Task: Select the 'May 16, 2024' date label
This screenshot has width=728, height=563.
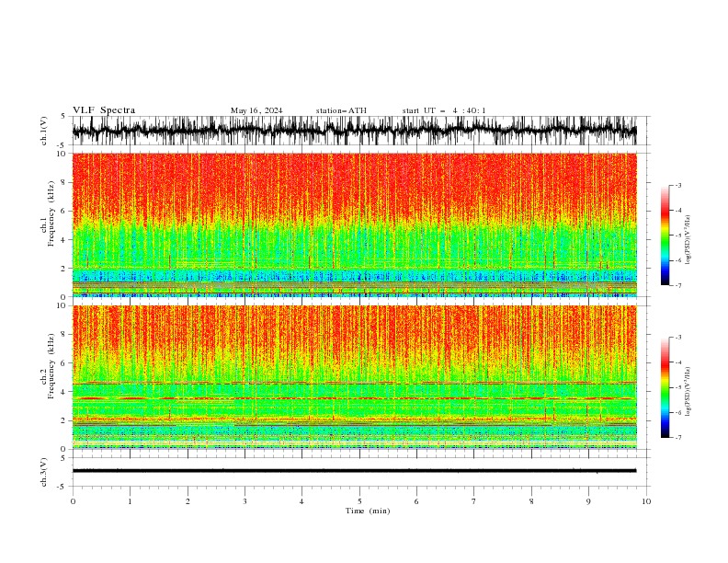Action: (x=256, y=110)
